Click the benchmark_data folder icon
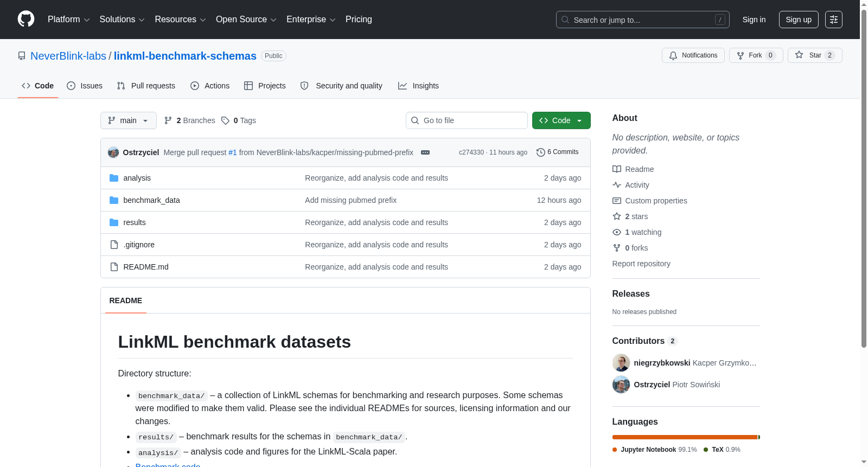This screenshot has height=467, width=868. point(114,200)
